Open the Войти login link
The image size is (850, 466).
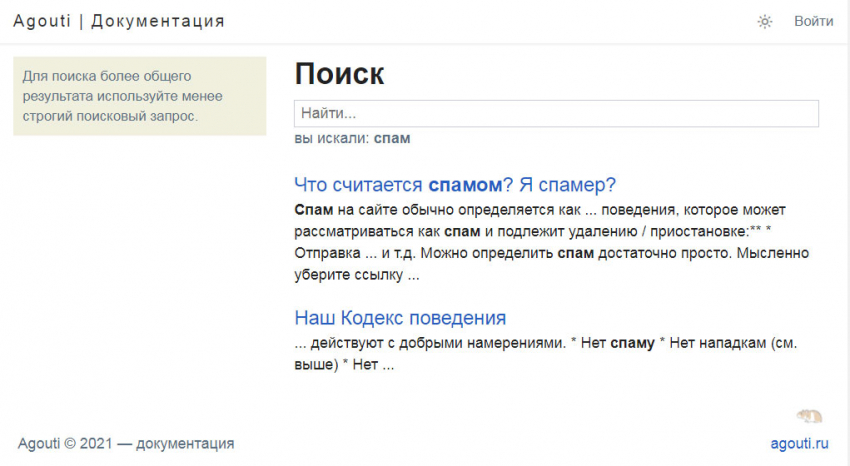(814, 21)
